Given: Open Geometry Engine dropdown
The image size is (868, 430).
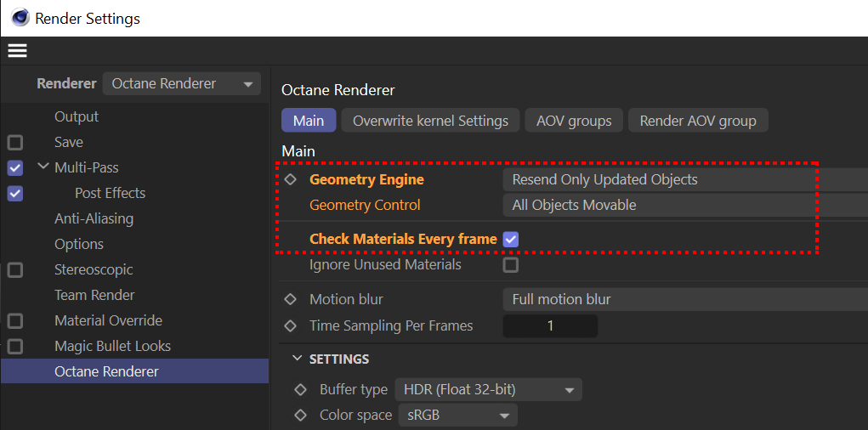Looking at the screenshot, I should coord(685,179).
